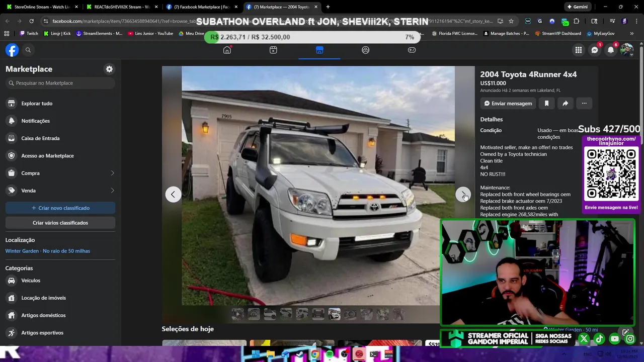Click Criar vários classificados button
The image size is (644, 362).
[x=60, y=223]
